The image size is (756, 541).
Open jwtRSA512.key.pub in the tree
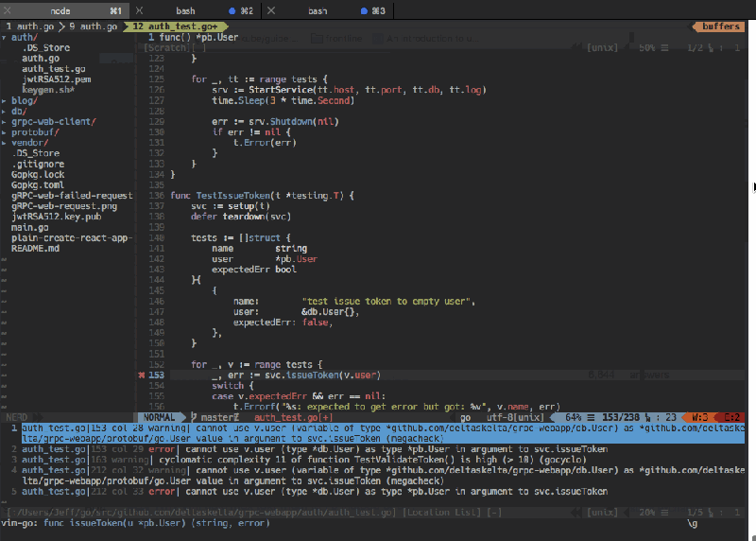coord(57,217)
